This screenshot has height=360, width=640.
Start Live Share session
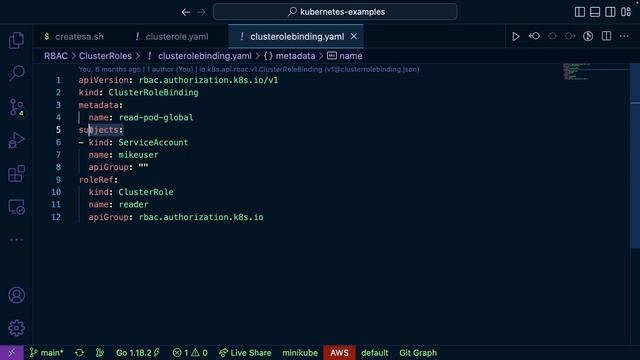(x=245, y=353)
